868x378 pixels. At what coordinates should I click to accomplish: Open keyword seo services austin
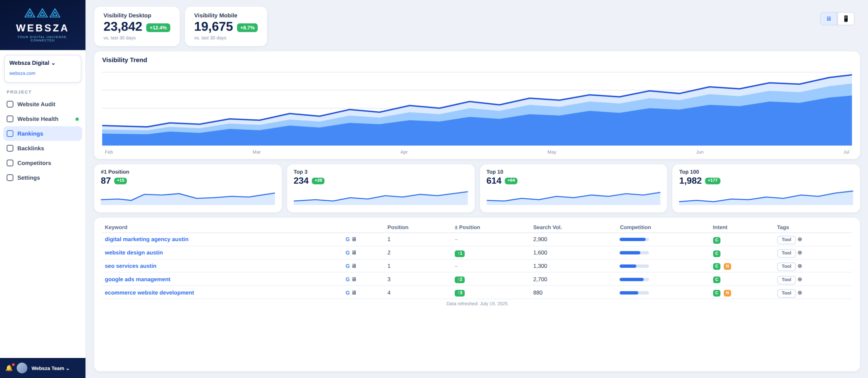(131, 266)
